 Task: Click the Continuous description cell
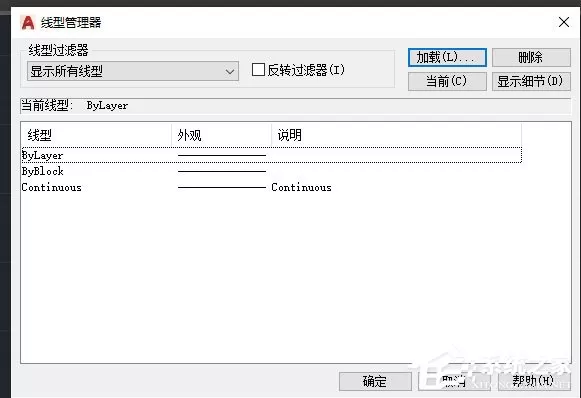pos(301,188)
